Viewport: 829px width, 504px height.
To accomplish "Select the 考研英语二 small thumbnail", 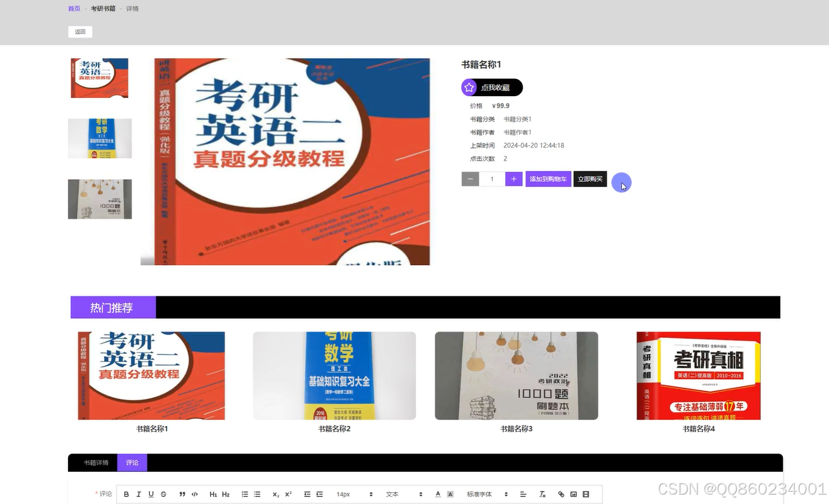I will (100, 77).
